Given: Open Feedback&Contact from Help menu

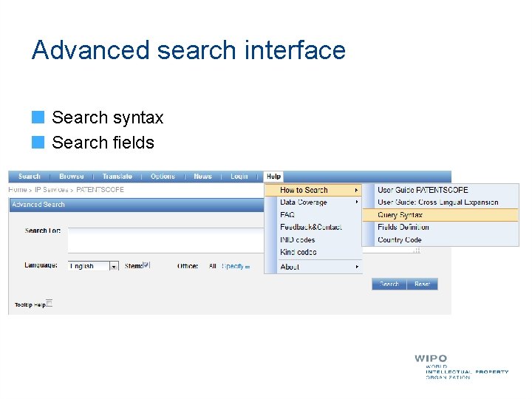Looking at the screenshot, I should click(311, 227).
